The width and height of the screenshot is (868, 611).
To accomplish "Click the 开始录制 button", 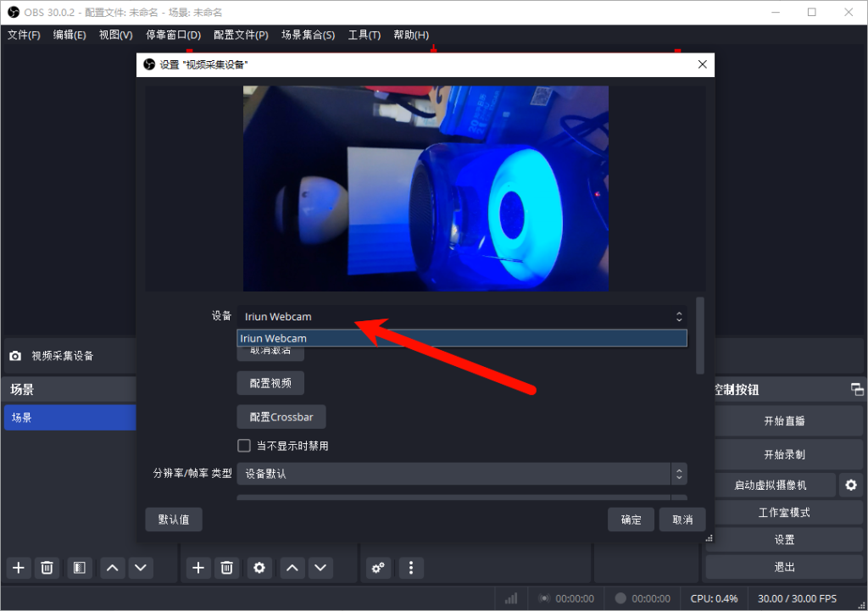I will 784,453.
